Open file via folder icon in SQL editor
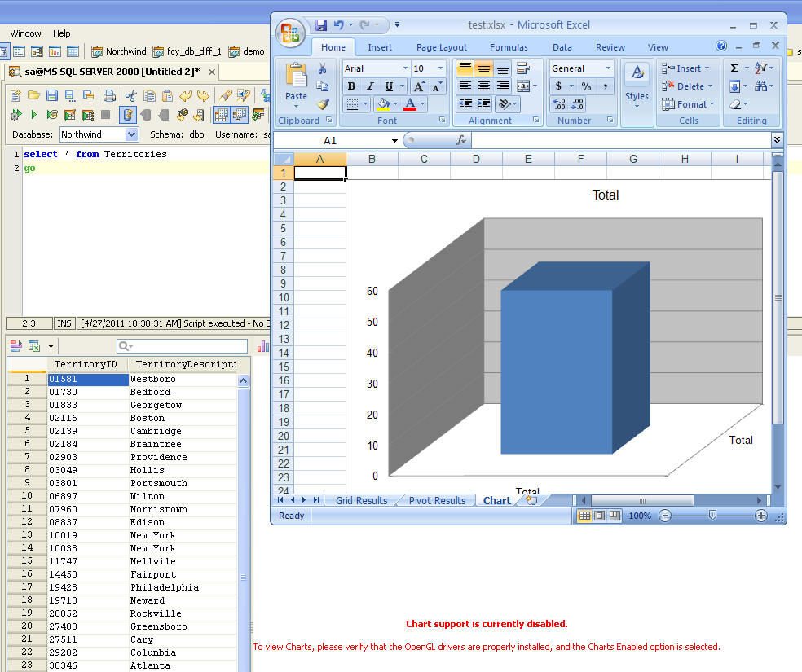802x672 pixels. click(x=33, y=95)
